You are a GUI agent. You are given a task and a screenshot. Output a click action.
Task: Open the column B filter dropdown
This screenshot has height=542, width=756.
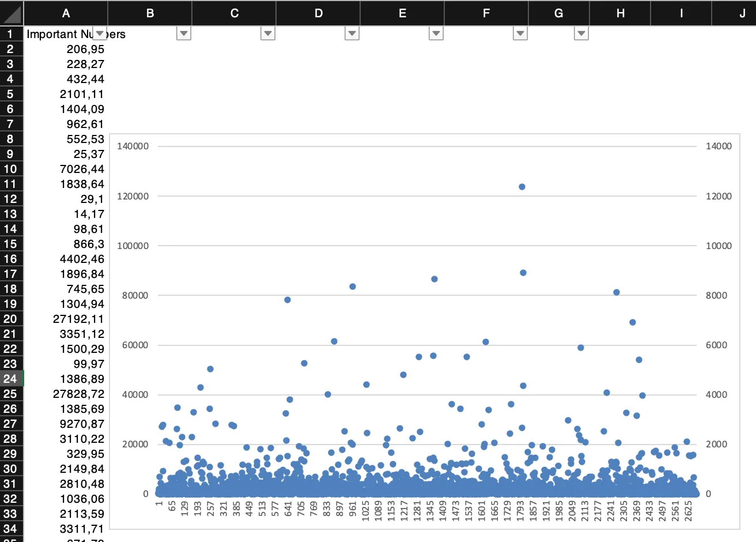click(183, 33)
